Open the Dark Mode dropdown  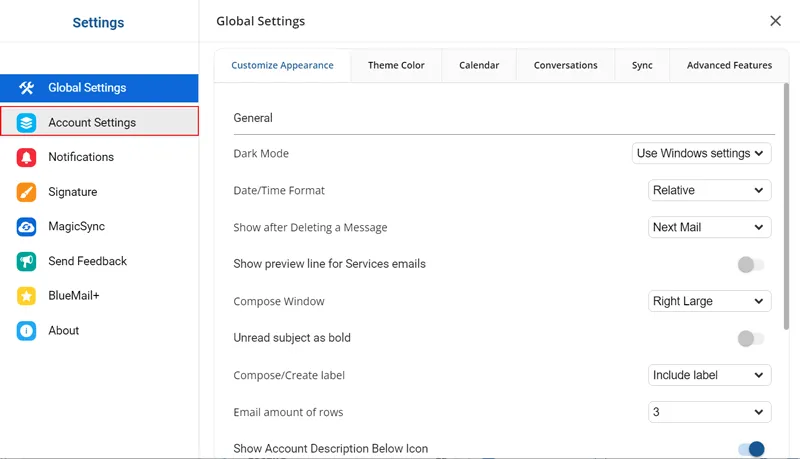coord(701,153)
